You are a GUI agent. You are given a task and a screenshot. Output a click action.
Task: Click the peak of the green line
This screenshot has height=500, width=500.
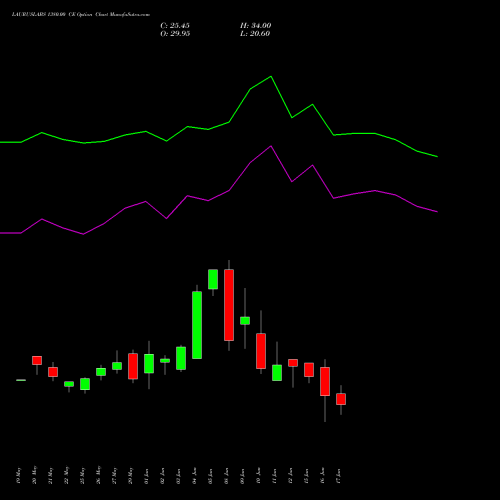[271, 77]
